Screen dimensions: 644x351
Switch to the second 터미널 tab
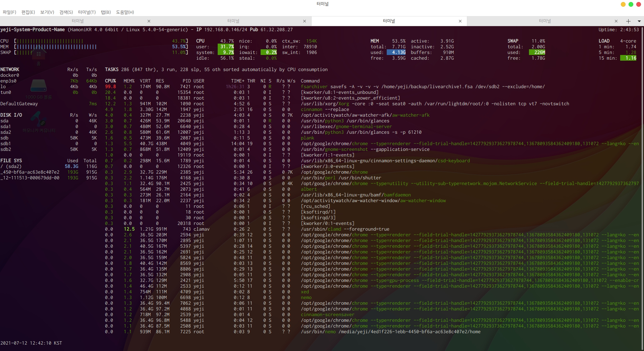(233, 21)
